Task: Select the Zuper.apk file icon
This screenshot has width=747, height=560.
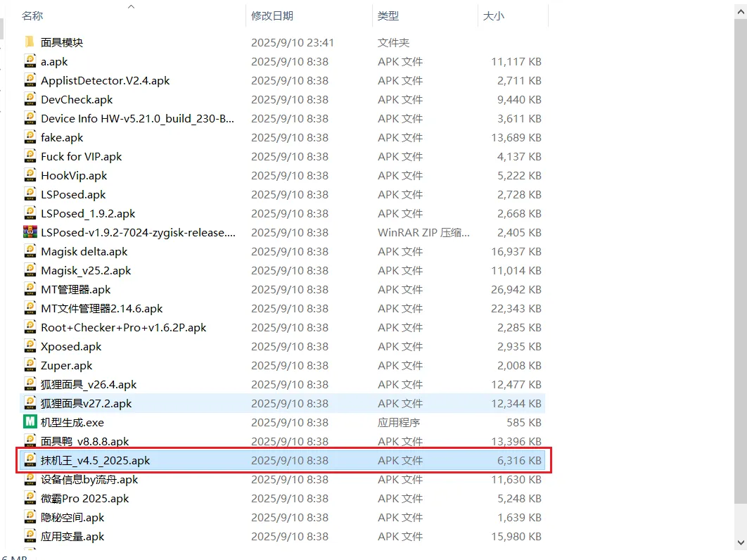Action: tap(30, 365)
